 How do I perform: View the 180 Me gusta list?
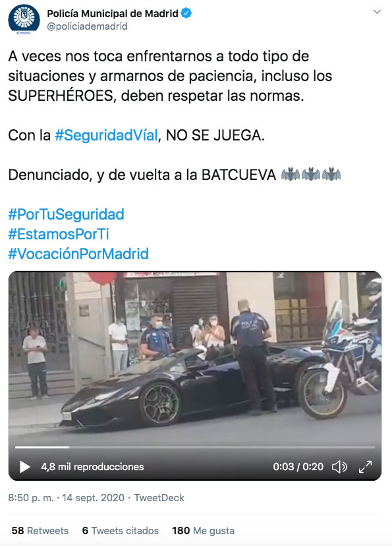click(x=203, y=531)
